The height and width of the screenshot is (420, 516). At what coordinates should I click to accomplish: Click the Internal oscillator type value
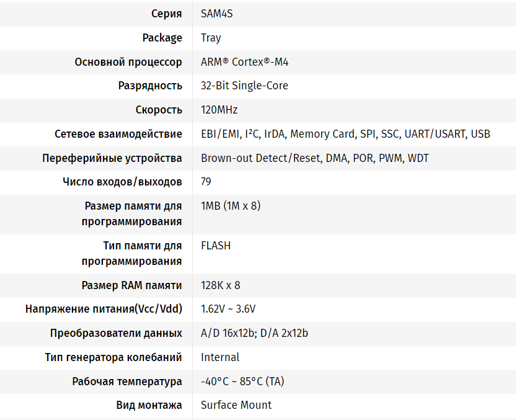220,357
